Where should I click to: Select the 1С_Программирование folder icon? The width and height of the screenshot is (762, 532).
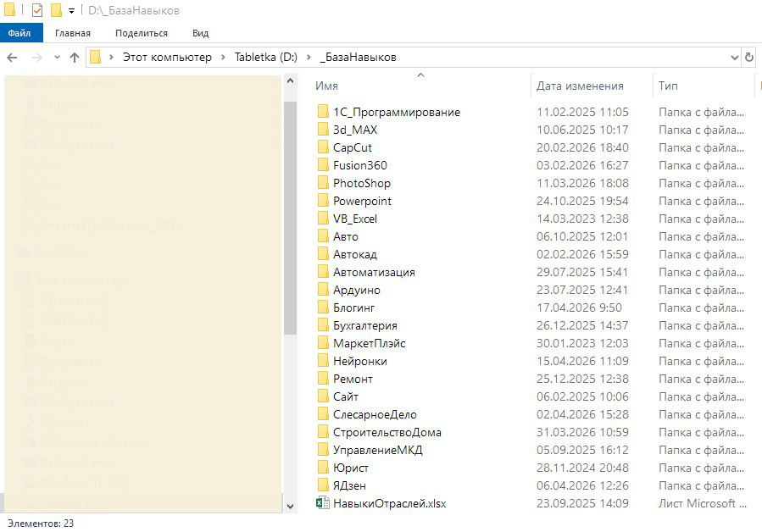tap(323, 112)
